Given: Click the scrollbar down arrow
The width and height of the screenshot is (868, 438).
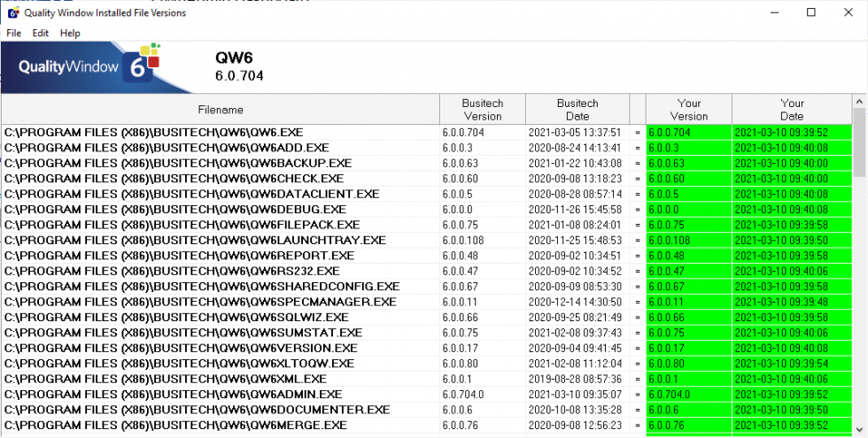Looking at the screenshot, I should pos(860,429).
